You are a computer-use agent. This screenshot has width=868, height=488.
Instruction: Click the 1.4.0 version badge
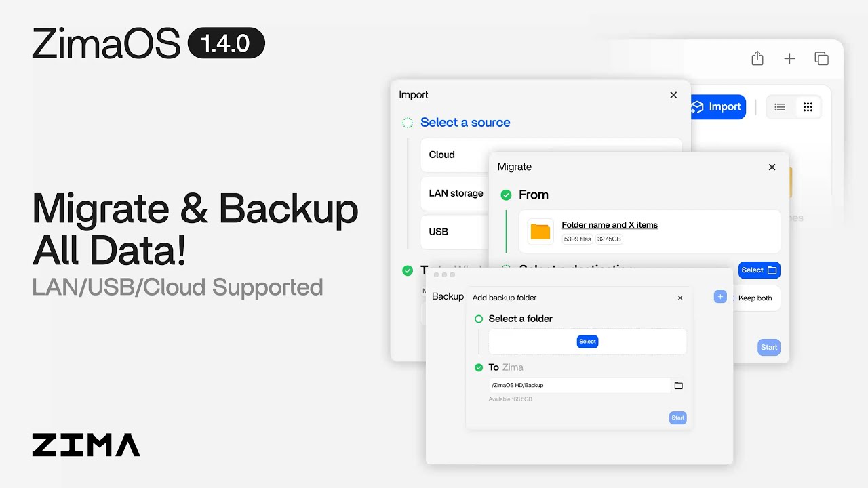pos(226,43)
